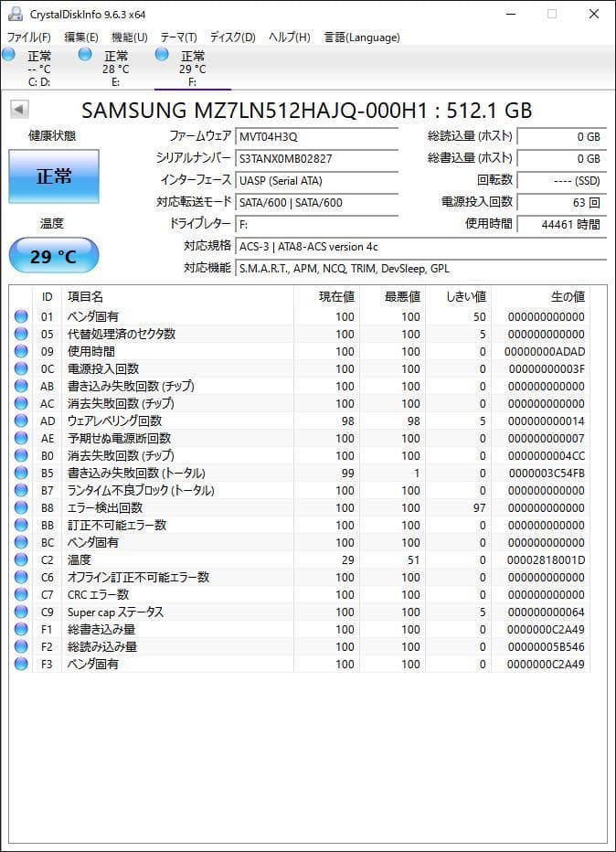Click the status icon of row C6
The image size is (616, 852).
pyautogui.click(x=21, y=577)
